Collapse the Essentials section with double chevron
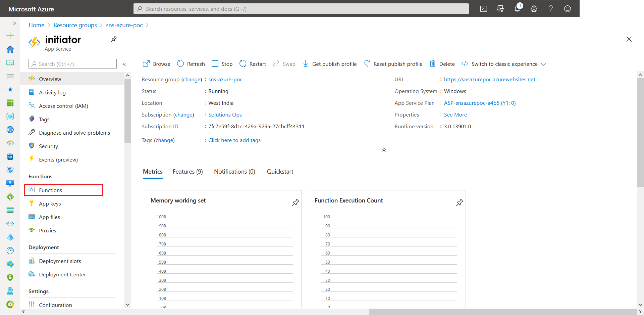Screen dimensions: 644x315 pyautogui.click(x=384, y=150)
